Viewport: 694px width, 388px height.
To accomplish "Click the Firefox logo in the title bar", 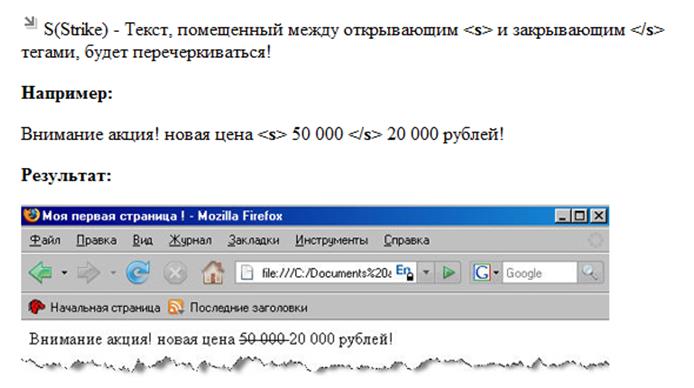I will [x=31, y=215].
